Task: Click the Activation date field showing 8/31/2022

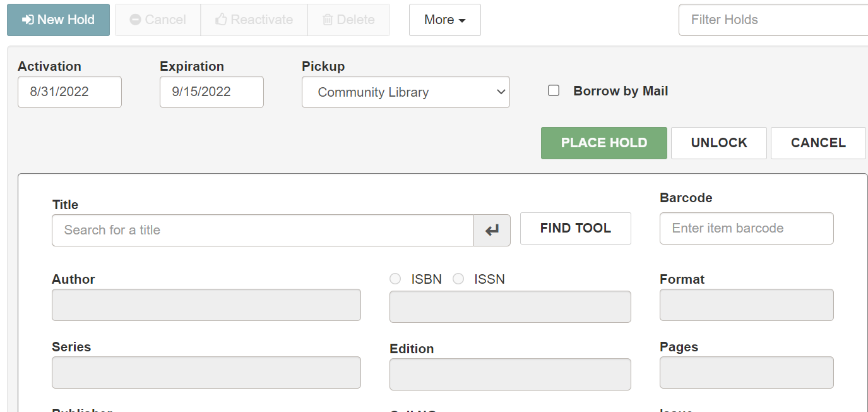Action: 69,92
